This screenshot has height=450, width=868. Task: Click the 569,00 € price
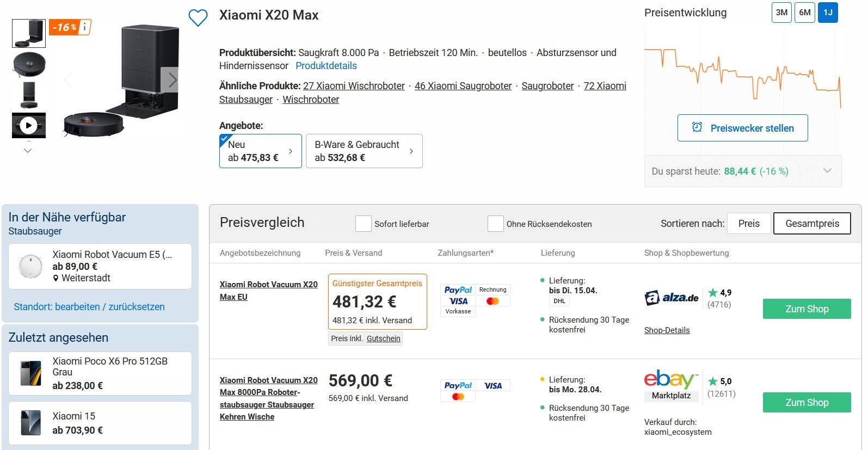click(x=360, y=380)
